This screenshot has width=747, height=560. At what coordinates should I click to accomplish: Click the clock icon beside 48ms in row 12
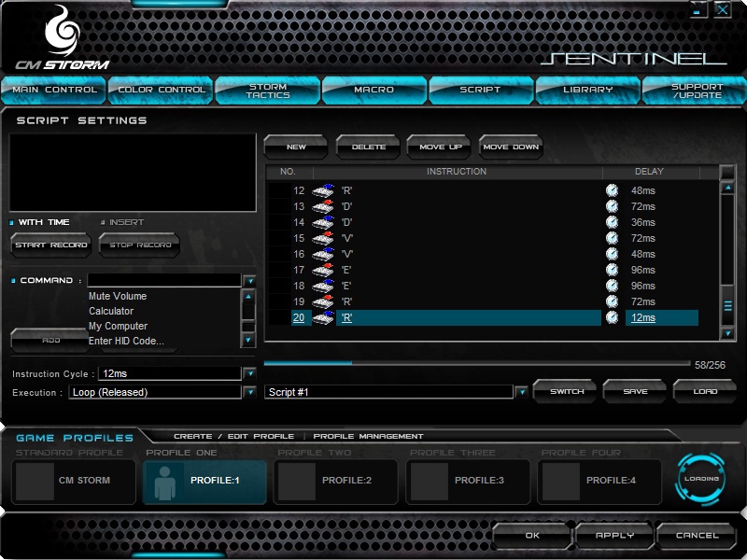click(x=613, y=190)
